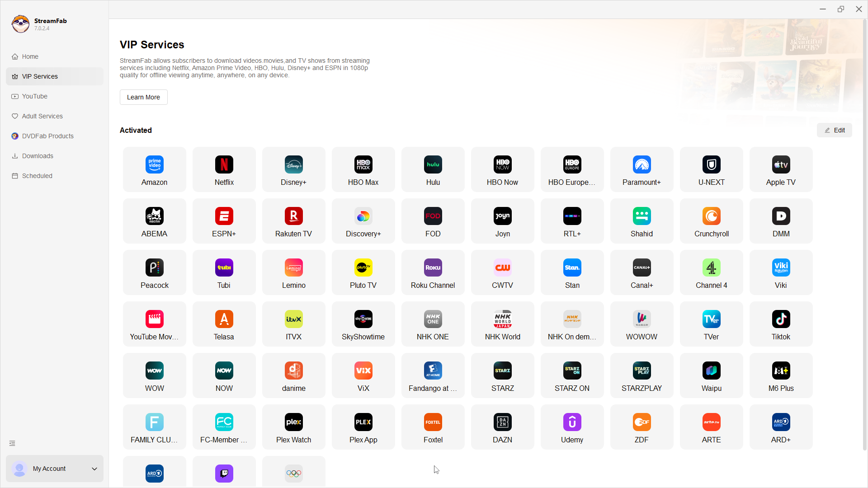The width and height of the screenshot is (868, 488).
Task: Open the WOWOW service
Action: (642, 324)
